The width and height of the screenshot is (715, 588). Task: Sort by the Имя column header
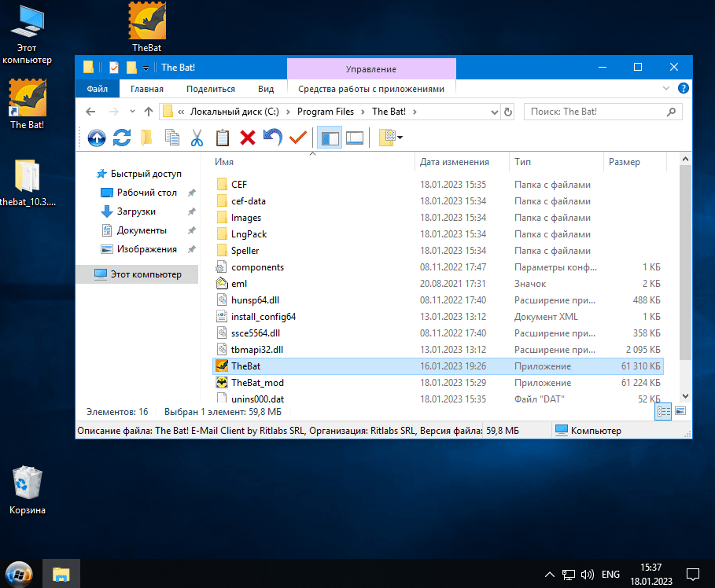click(314, 162)
